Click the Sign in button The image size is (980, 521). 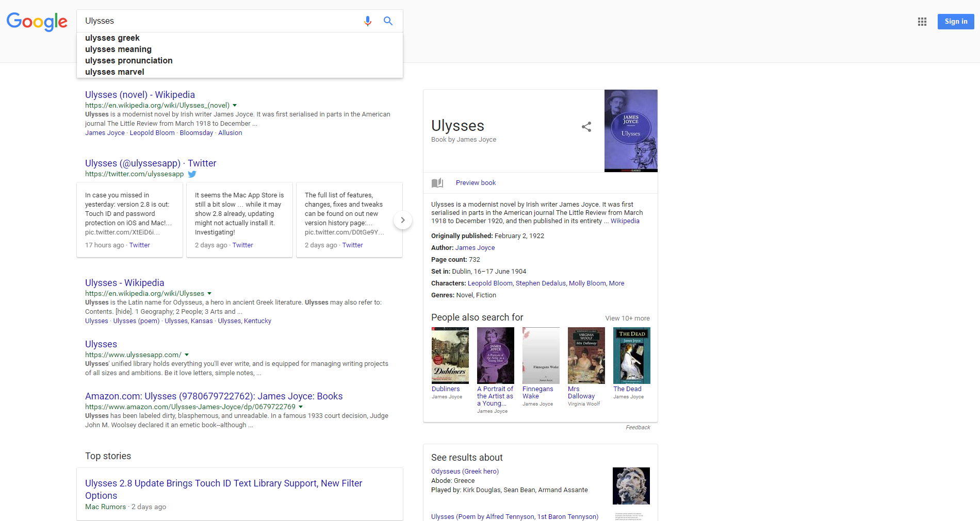[x=956, y=22]
